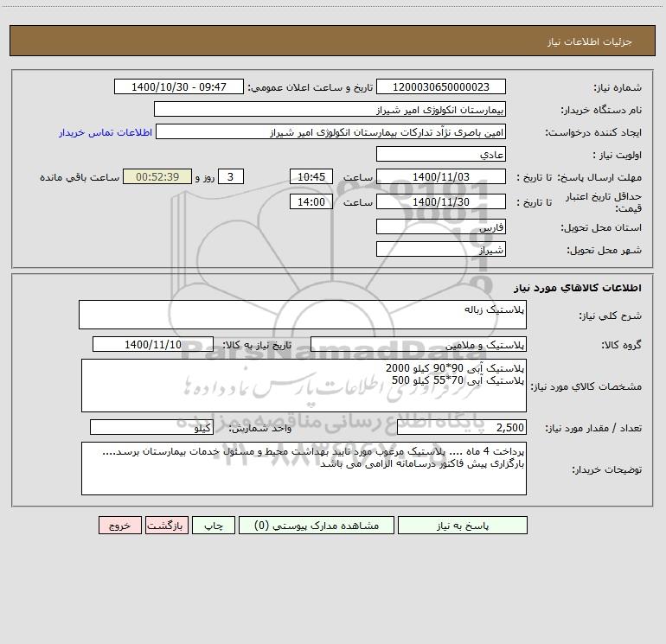Click unit of measure field کیلو

point(151,427)
